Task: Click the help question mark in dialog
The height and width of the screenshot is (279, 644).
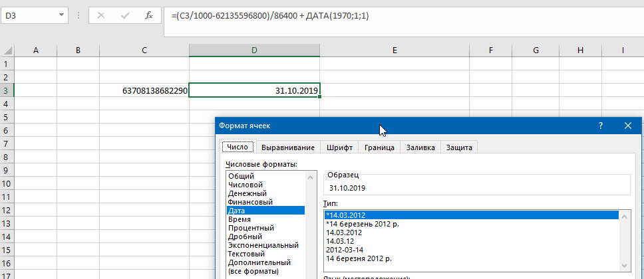Action: tap(601, 126)
